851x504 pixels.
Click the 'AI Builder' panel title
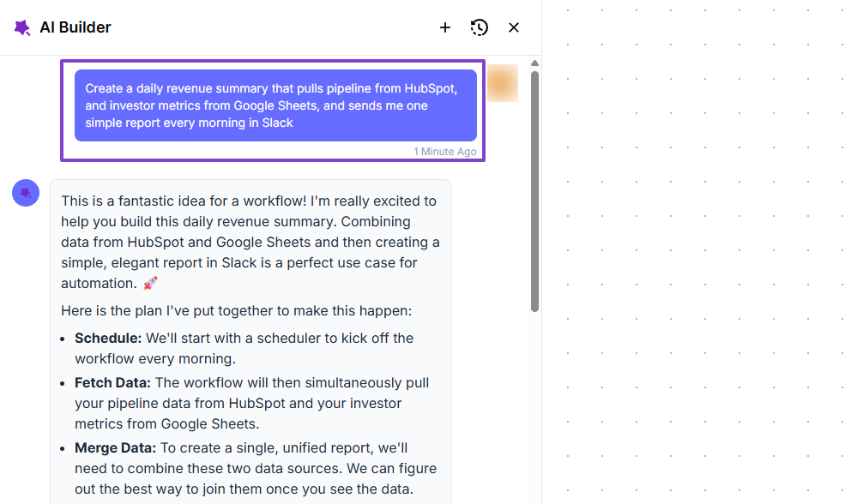(75, 27)
